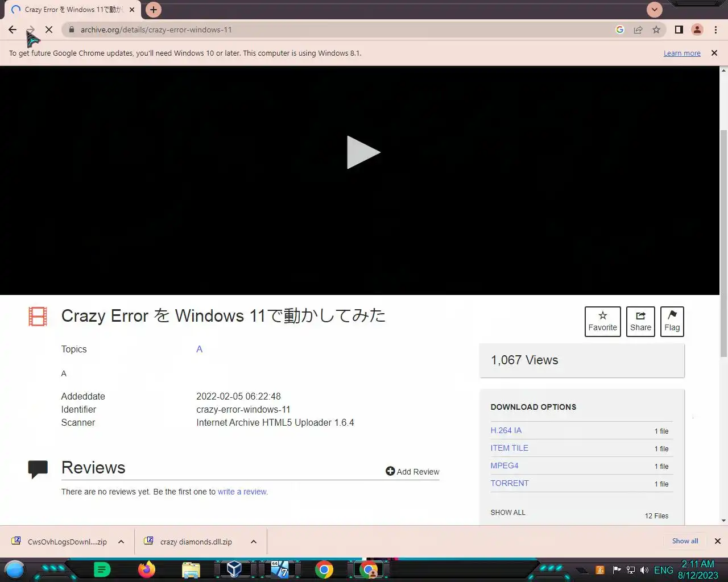Toggle the Chrome side panel
728x582 pixels.
coord(679,30)
